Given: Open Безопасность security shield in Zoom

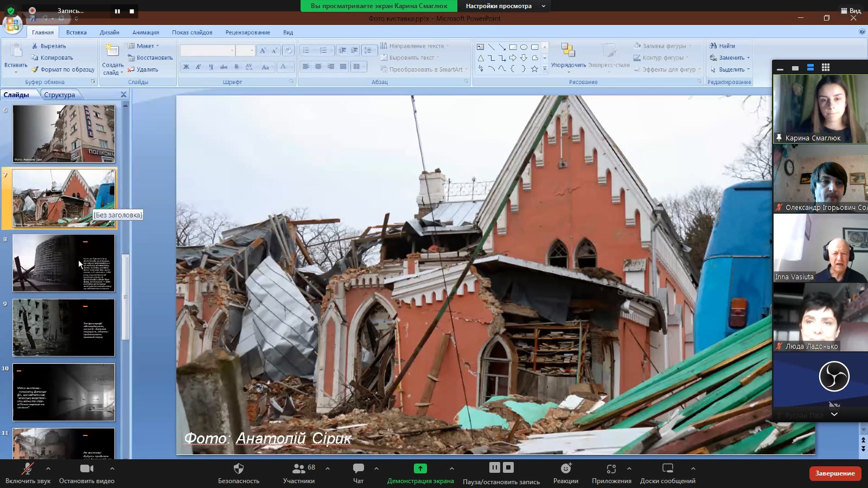Looking at the screenshot, I should 239,473.
